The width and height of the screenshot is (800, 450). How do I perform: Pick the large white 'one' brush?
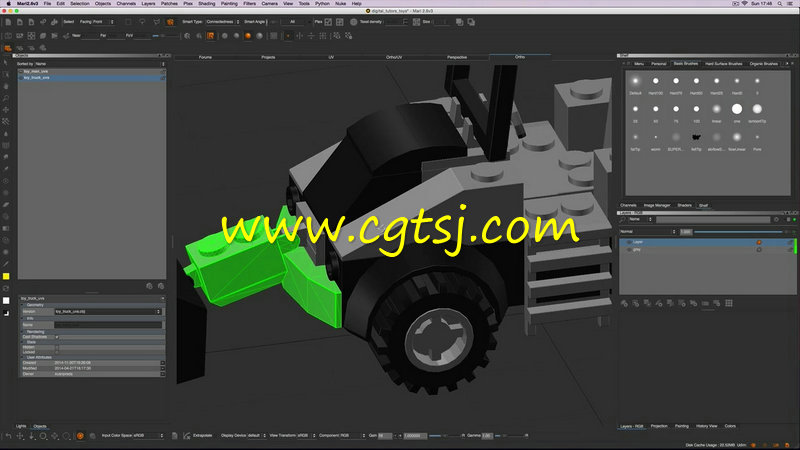[737, 109]
